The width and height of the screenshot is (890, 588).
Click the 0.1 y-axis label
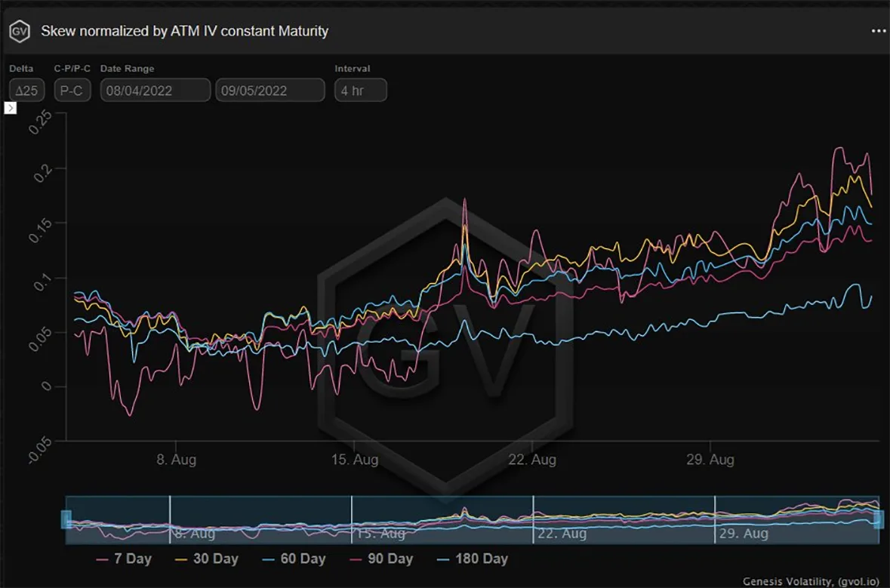click(x=42, y=282)
